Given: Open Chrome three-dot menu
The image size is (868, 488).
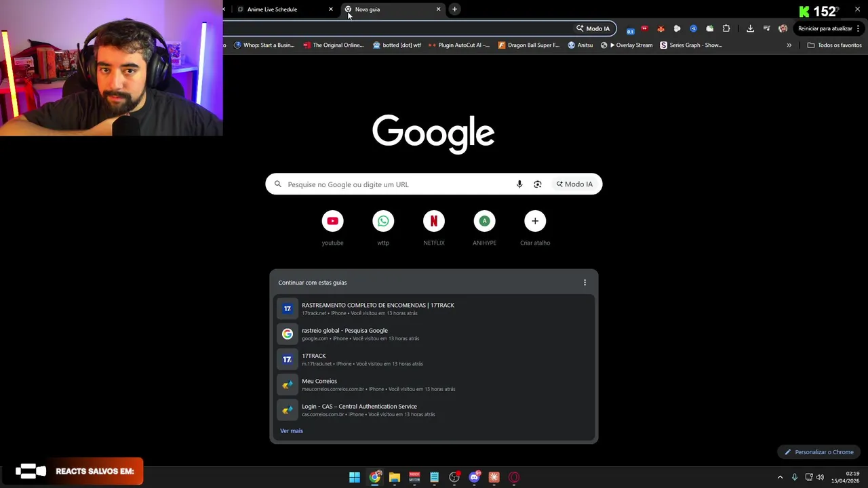Looking at the screenshot, I should (858, 28).
